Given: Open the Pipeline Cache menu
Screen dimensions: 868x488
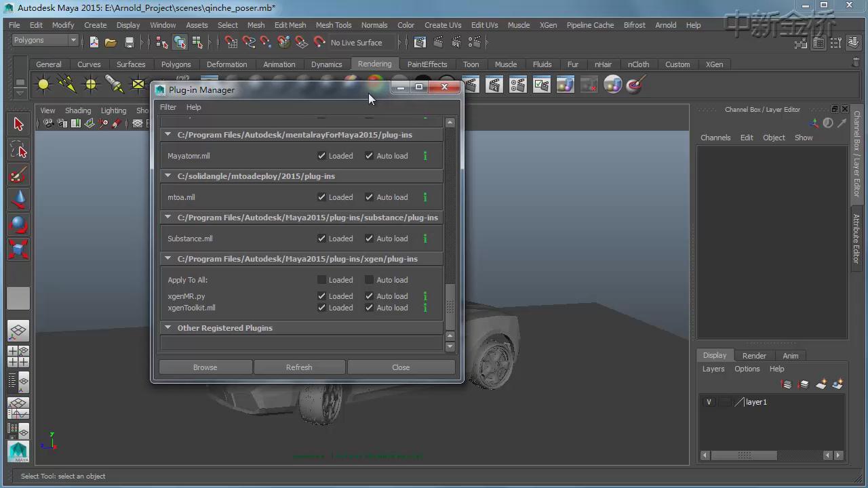Looking at the screenshot, I should [590, 25].
